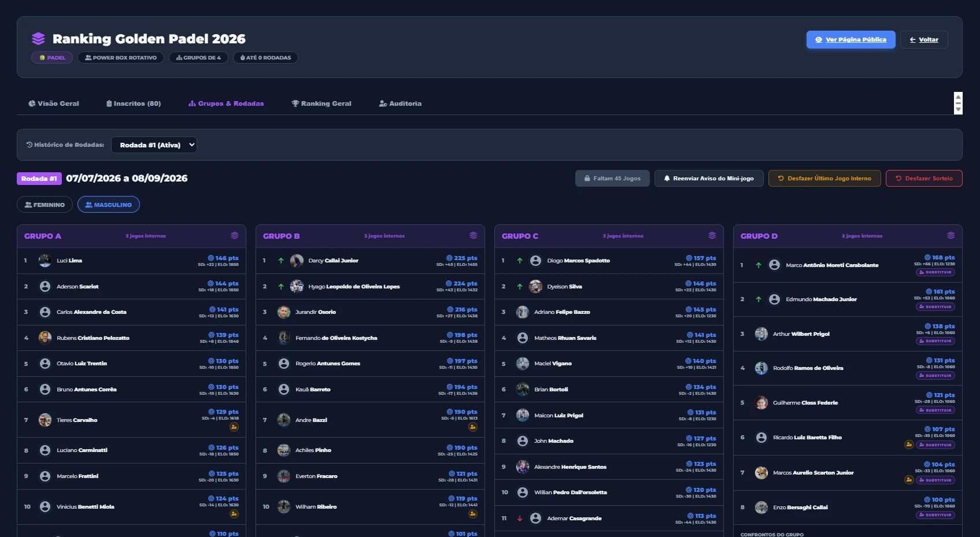Click the Grupos de 4 tag
Viewport: 980px width, 537px height.
click(x=198, y=58)
